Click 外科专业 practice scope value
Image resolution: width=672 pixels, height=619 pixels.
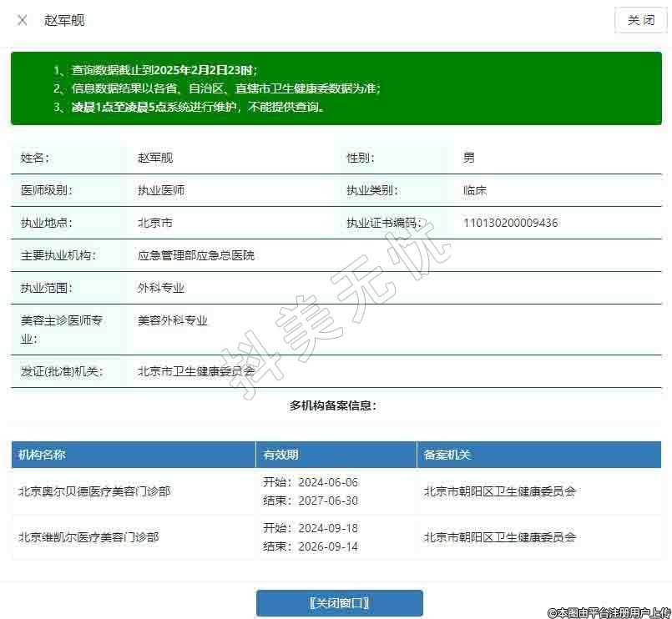click(161, 288)
